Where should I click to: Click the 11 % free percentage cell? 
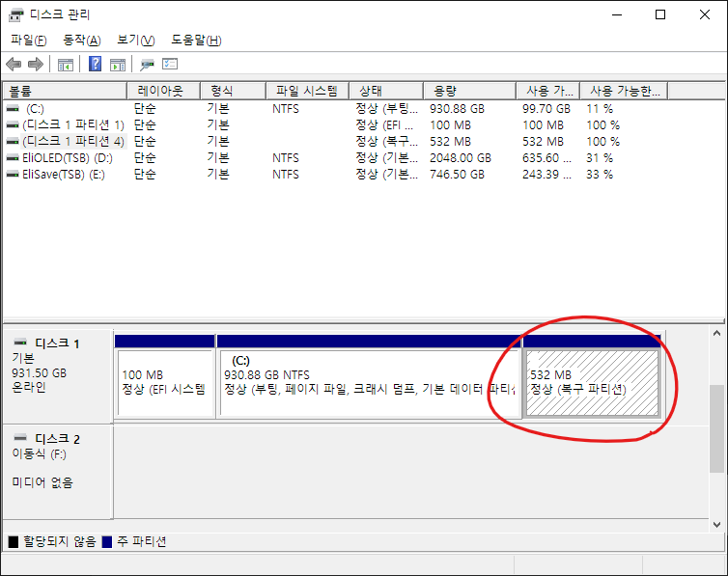(600, 109)
